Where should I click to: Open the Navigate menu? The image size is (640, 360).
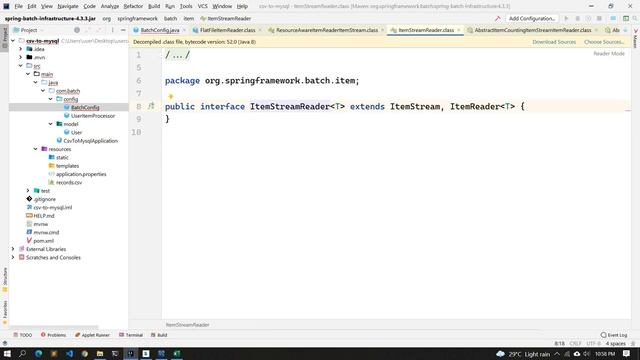click(x=68, y=6)
